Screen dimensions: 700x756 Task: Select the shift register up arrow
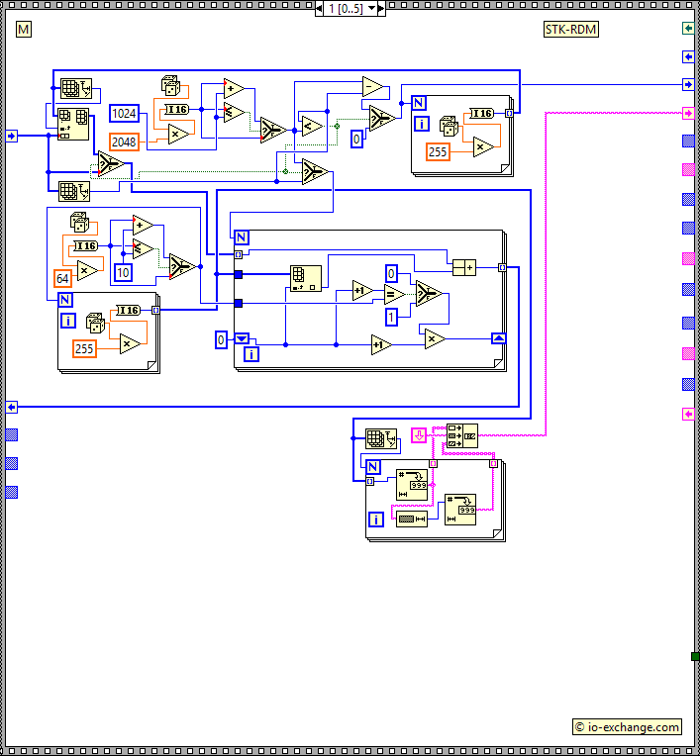click(498, 338)
